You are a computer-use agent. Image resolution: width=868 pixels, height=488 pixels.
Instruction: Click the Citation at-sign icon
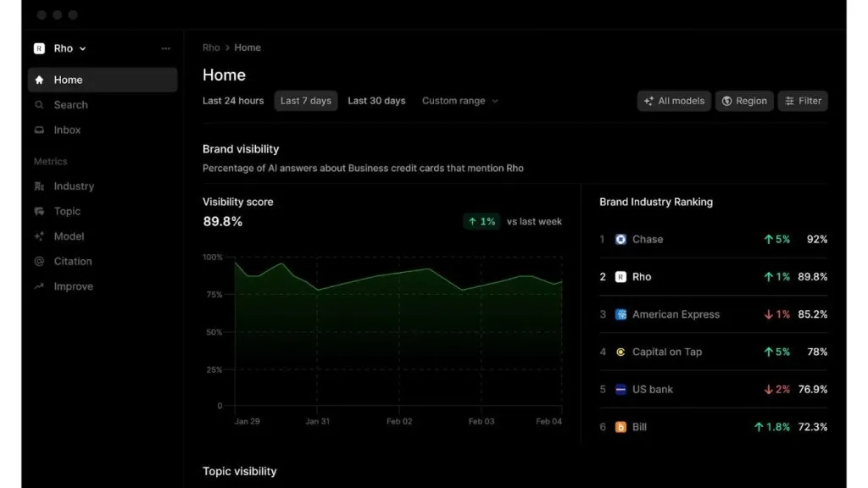pyautogui.click(x=39, y=261)
